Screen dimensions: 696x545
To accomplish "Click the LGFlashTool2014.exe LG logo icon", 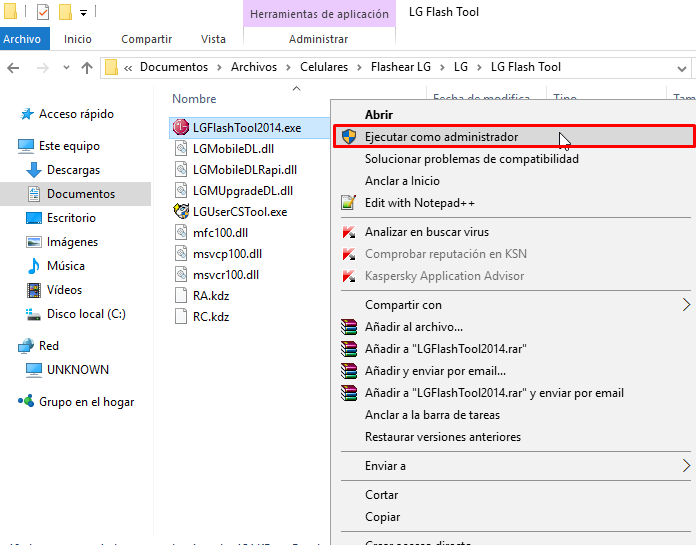I will tap(181, 127).
